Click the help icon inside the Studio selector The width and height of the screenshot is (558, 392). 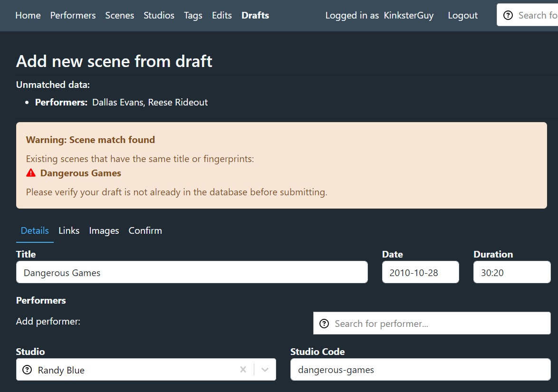click(x=27, y=369)
